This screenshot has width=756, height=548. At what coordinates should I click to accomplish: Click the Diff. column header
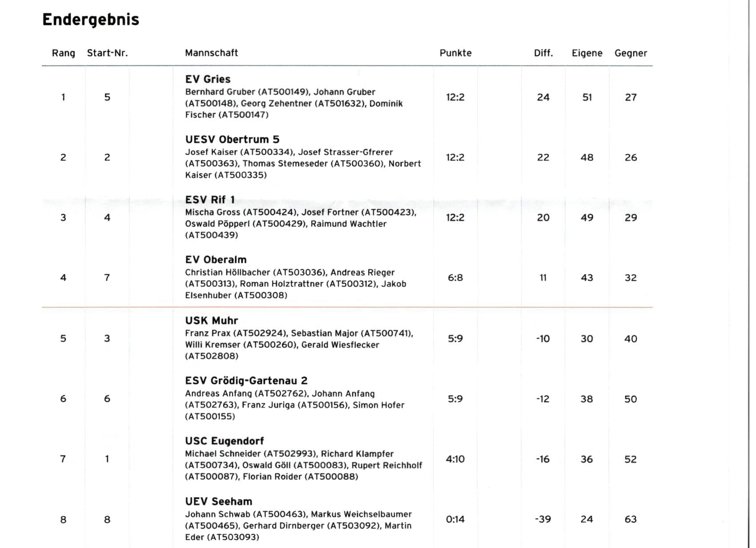543,53
